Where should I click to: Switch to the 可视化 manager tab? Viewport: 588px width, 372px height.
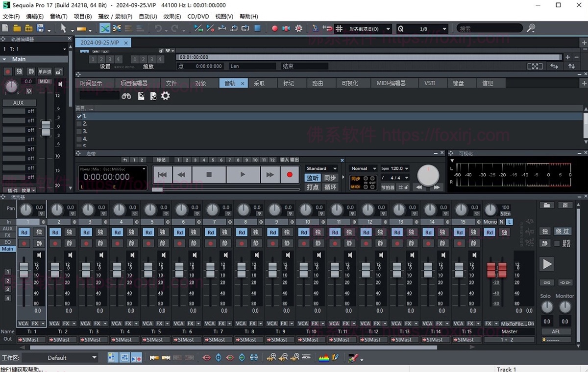point(351,83)
